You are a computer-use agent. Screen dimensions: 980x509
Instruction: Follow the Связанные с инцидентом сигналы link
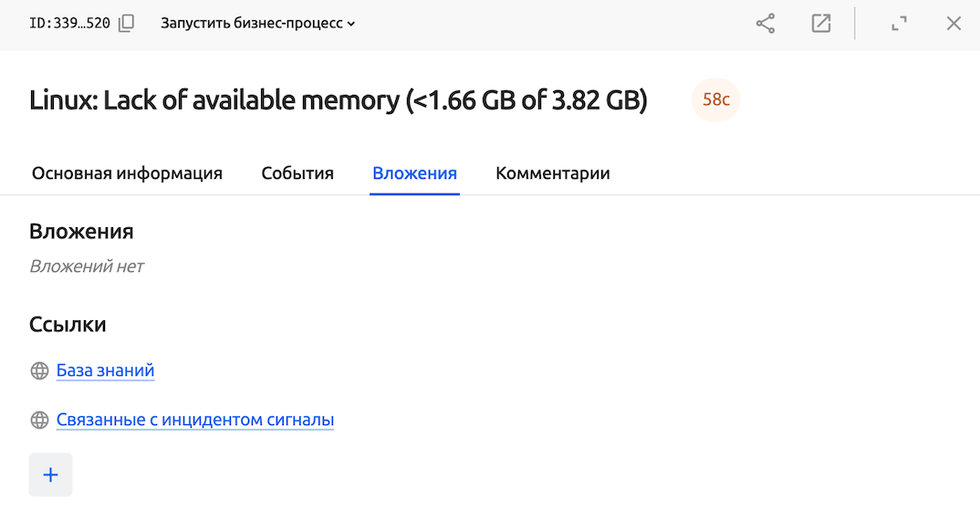195,420
